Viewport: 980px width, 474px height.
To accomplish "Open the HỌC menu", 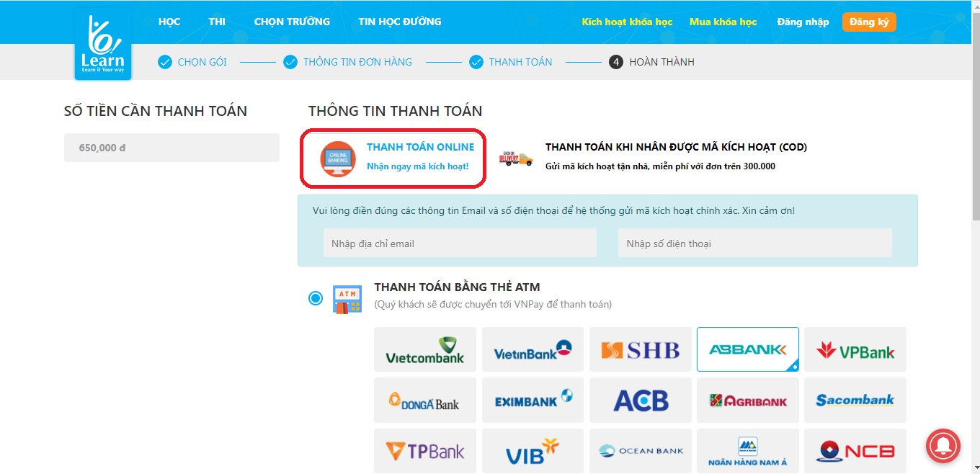I will point(169,22).
